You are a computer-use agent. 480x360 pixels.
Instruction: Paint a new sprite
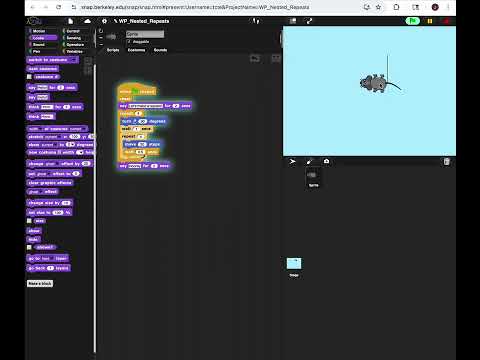click(309, 162)
